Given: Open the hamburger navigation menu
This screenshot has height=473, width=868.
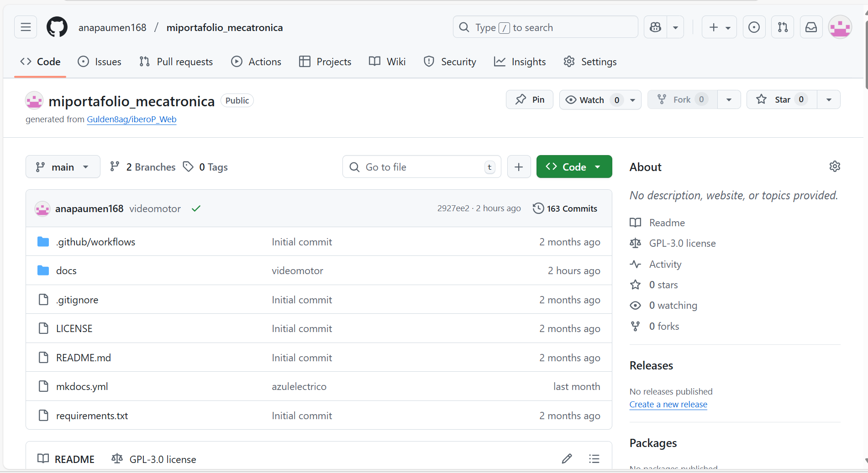Looking at the screenshot, I should tap(26, 27).
